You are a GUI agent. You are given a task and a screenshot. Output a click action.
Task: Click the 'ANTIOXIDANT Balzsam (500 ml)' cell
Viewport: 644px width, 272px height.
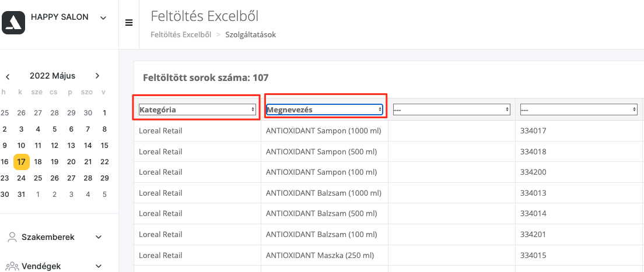[x=324, y=214]
